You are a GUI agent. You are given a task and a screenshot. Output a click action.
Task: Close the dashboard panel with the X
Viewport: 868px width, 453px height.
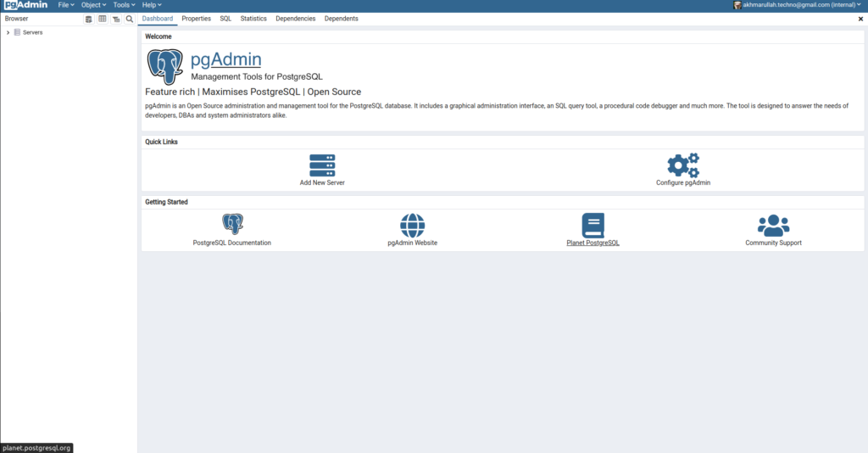pyautogui.click(x=861, y=19)
